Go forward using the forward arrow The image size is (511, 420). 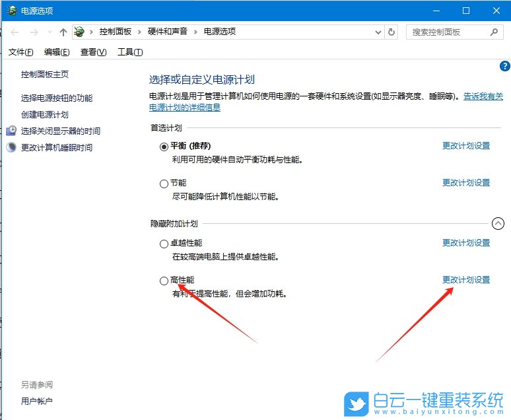tap(34, 32)
